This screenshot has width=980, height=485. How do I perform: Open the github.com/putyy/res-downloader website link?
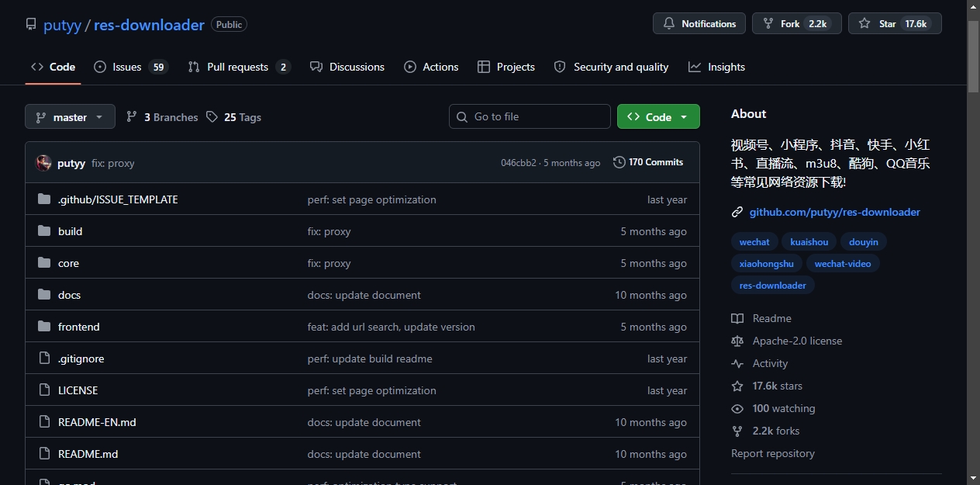pos(835,212)
